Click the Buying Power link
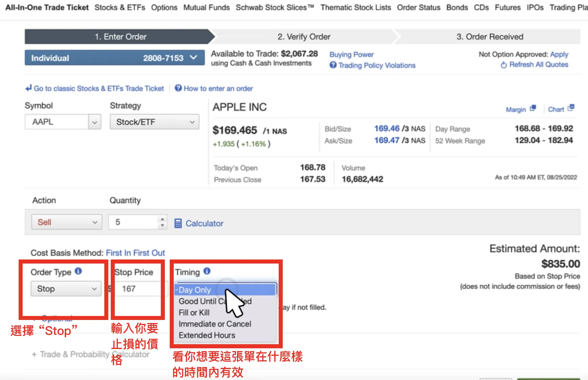The height and width of the screenshot is (380, 588). [352, 55]
